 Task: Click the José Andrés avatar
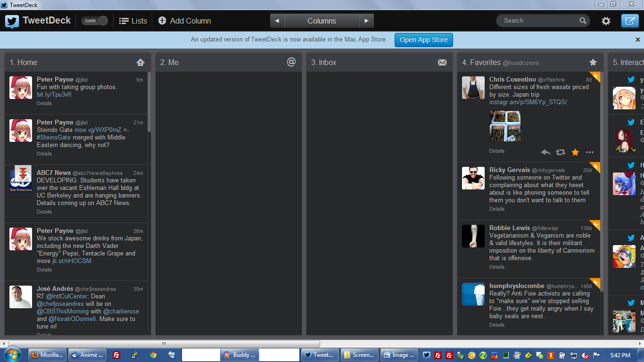tap(21, 297)
